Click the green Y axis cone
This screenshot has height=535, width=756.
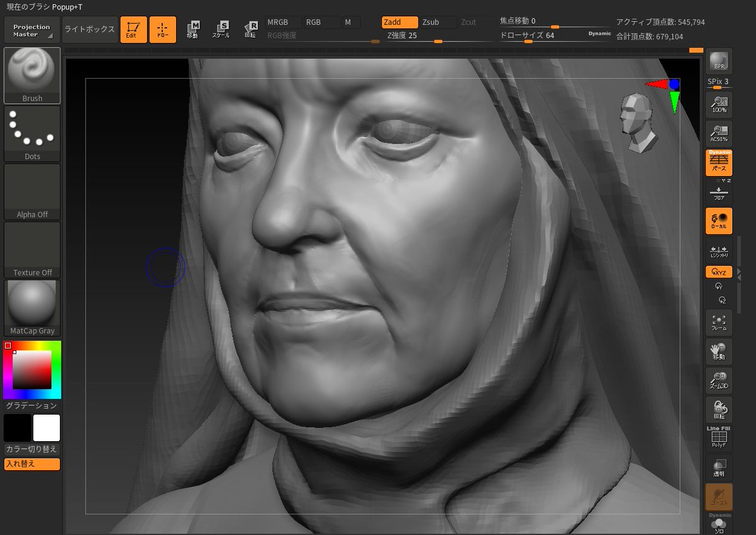(x=674, y=102)
